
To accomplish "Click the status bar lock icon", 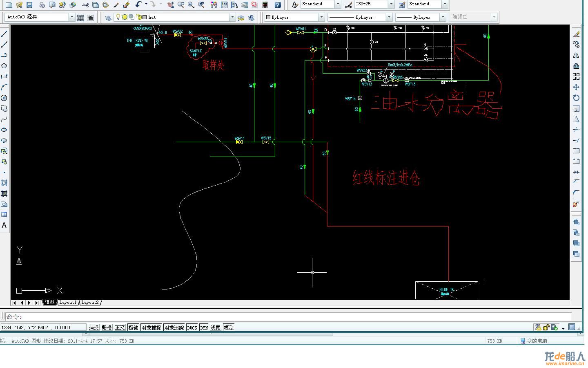I will (x=546, y=327).
